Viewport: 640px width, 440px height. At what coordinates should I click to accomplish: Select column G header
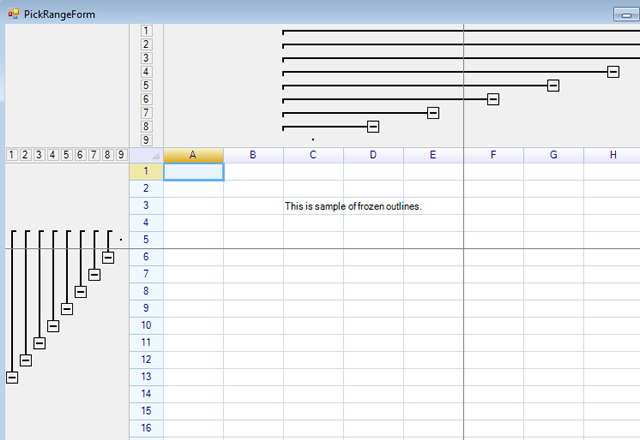tap(553, 155)
